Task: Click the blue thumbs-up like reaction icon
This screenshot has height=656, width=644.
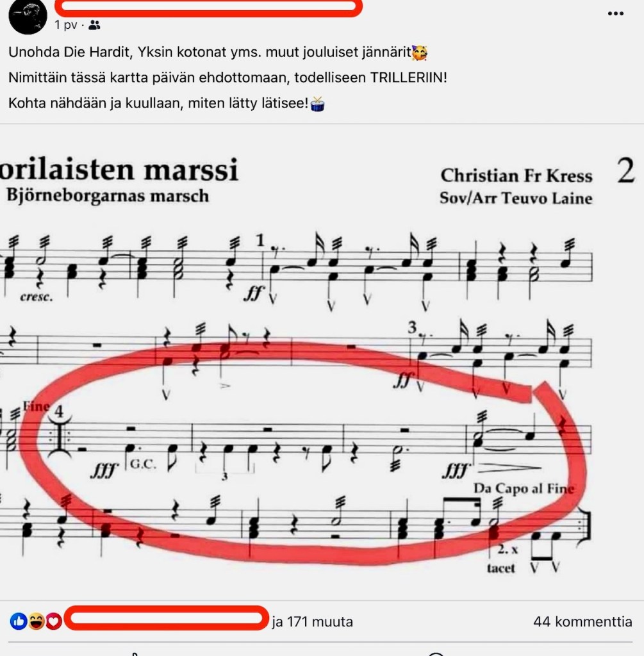Action: coord(19,621)
